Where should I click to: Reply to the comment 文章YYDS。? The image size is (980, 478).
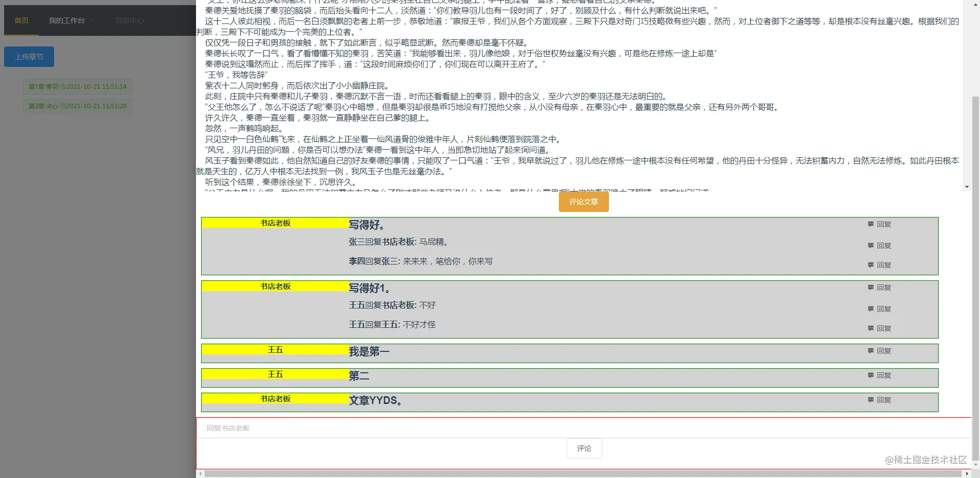(879, 400)
